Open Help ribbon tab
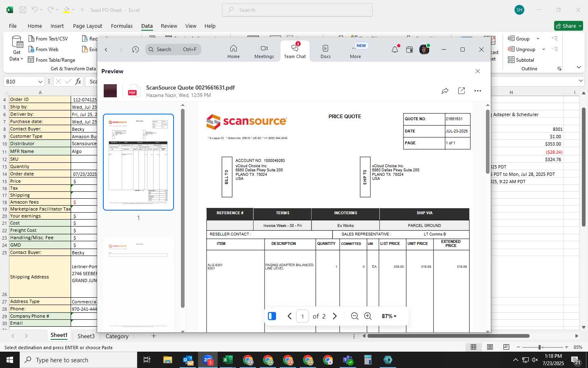Screen dimensions: 588x368 210,26
